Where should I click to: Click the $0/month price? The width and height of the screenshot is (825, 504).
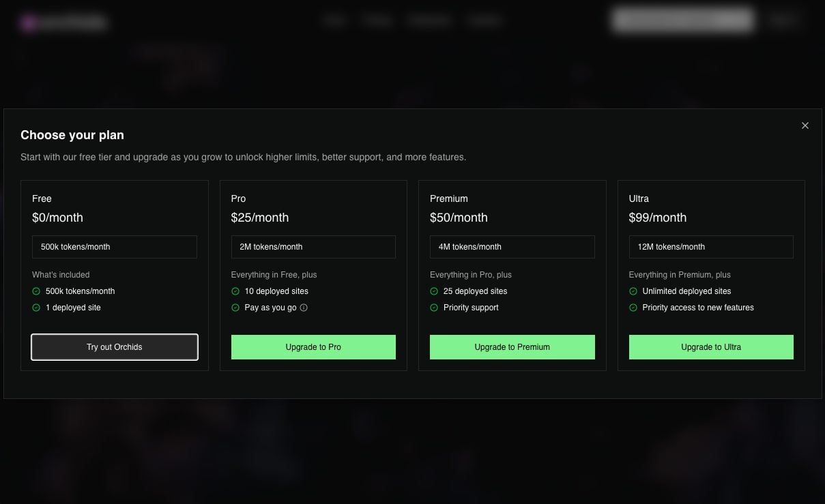click(x=57, y=218)
